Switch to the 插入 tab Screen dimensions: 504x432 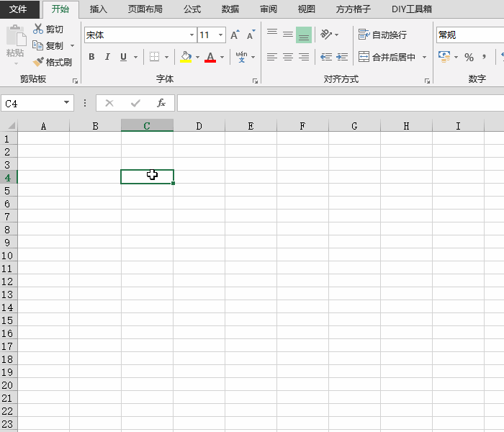coord(98,9)
